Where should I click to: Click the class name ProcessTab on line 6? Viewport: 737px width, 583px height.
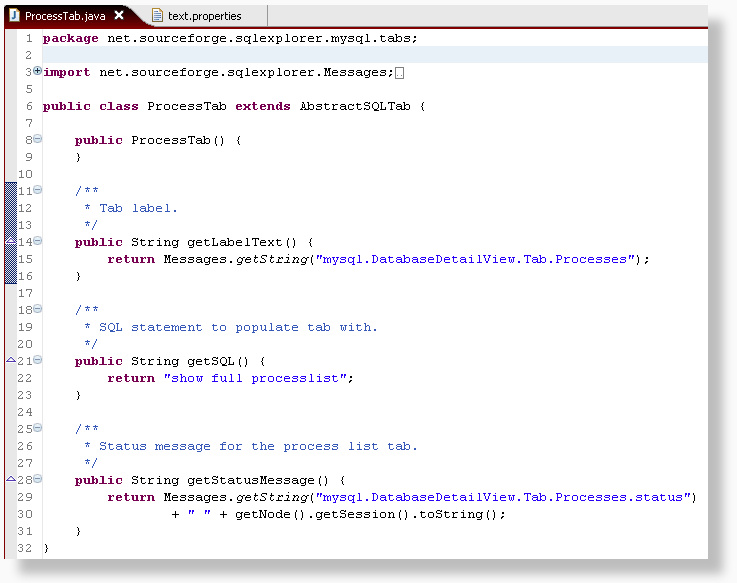(x=187, y=106)
